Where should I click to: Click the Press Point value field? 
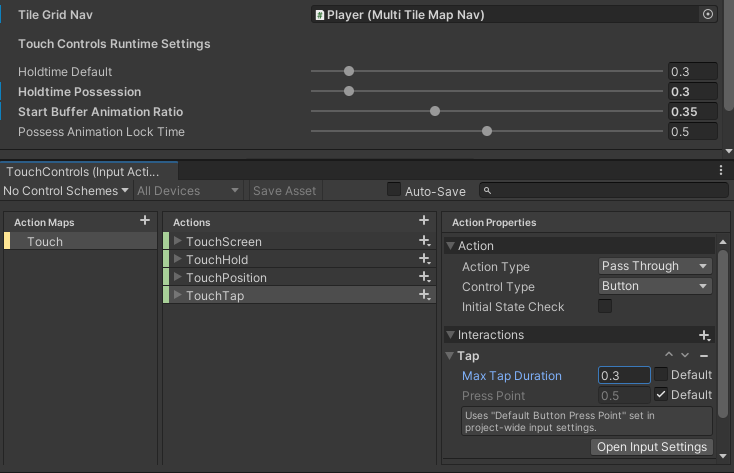click(624, 396)
